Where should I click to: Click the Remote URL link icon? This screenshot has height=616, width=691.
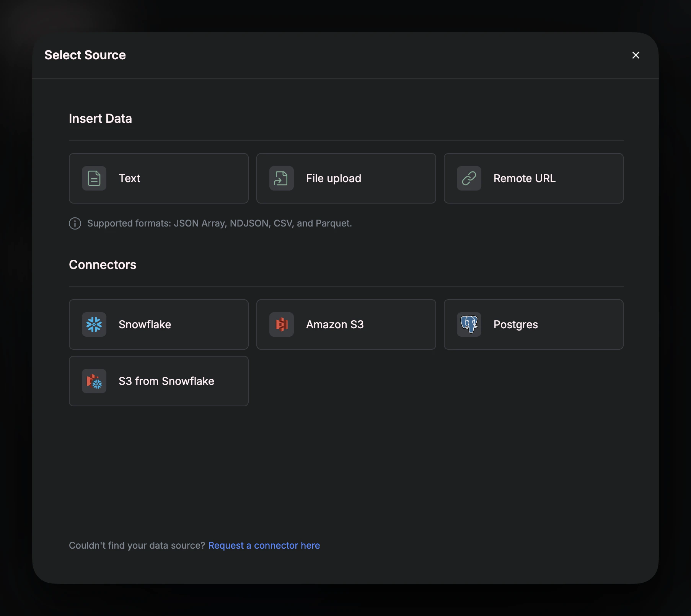pyautogui.click(x=469, y=178)
